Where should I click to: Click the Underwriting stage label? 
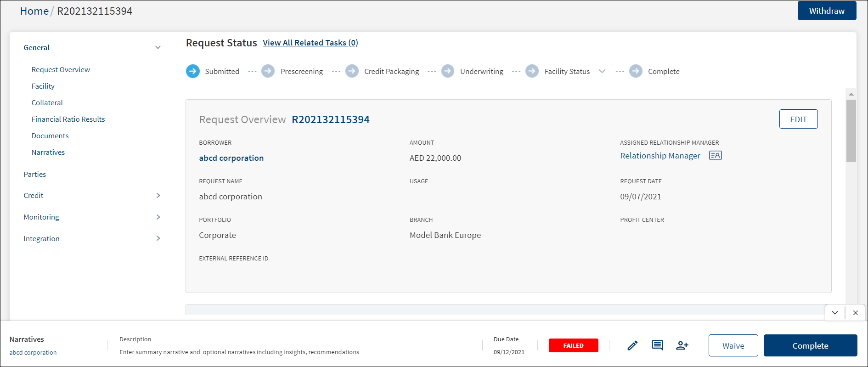(482, 72)
